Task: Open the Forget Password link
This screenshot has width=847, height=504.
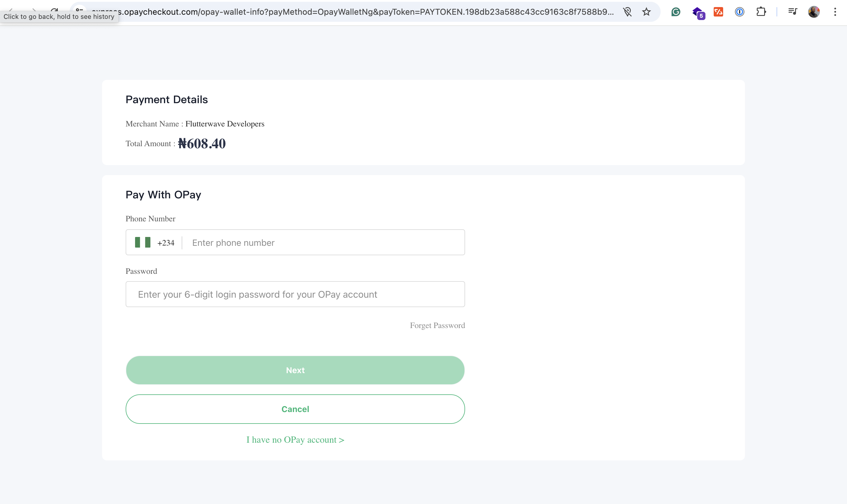Action: pyautogui.click(x=437, y=325)
